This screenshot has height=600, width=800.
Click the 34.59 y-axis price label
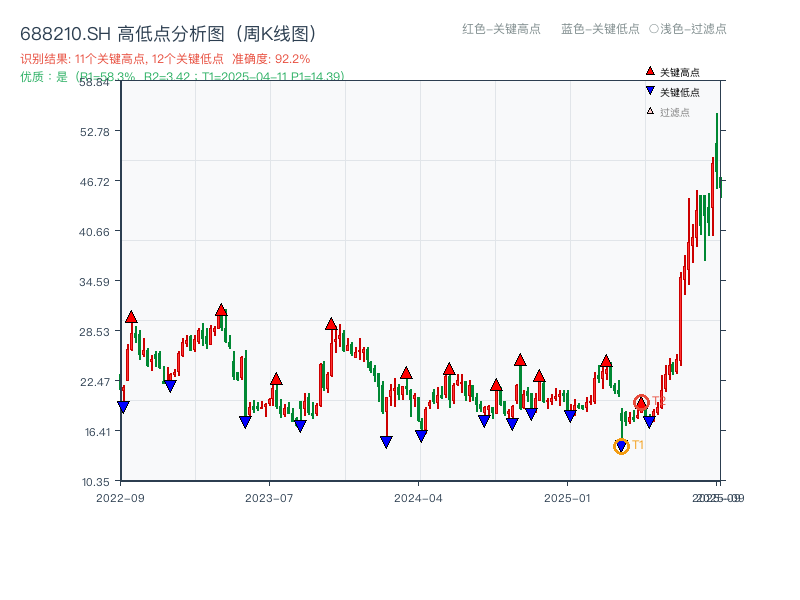pos(94,282)
